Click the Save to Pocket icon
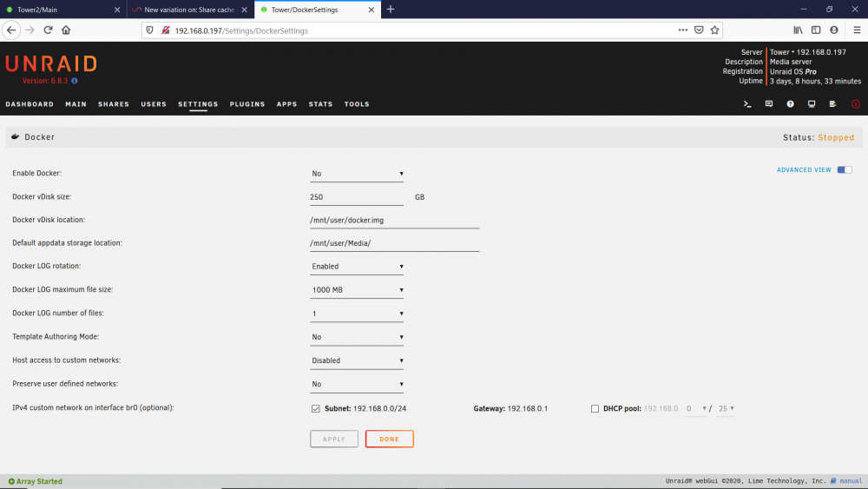The width and height of the screenshot is (868, 489). tap(699, 30)
